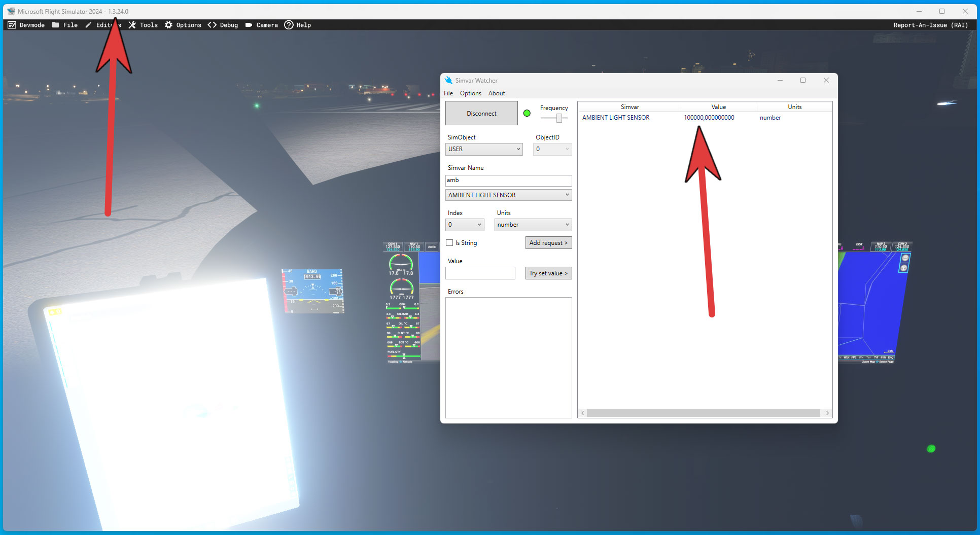This screenshot has width=980, height=535.
Task: Open the Tools menu in Devmode bar
Action: coord(149,25)
